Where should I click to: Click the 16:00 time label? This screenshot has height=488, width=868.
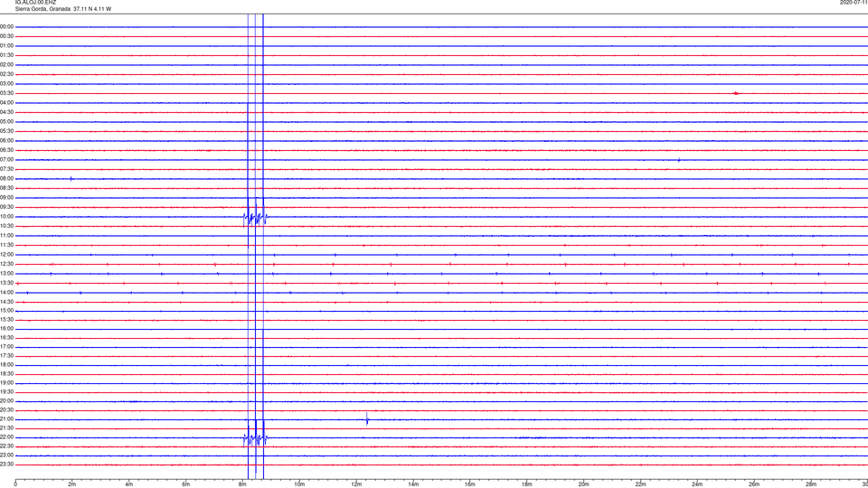click(x=7, y=328)
